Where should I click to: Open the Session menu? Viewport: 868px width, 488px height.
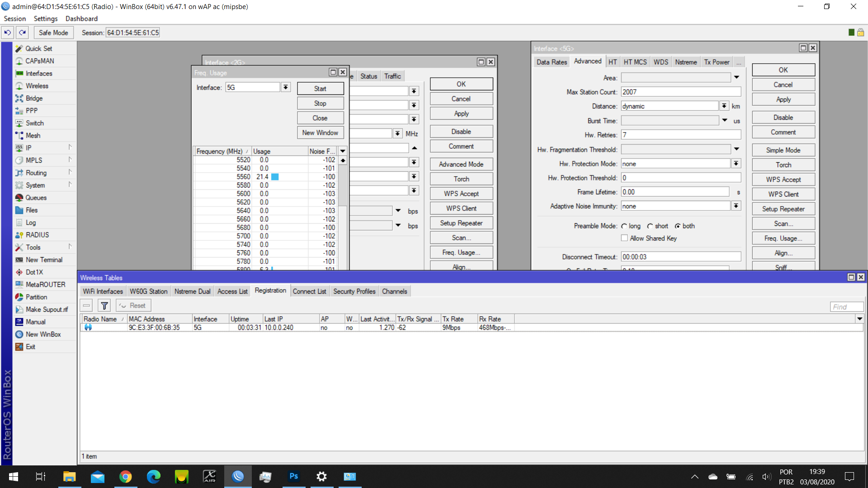(15, 19)
